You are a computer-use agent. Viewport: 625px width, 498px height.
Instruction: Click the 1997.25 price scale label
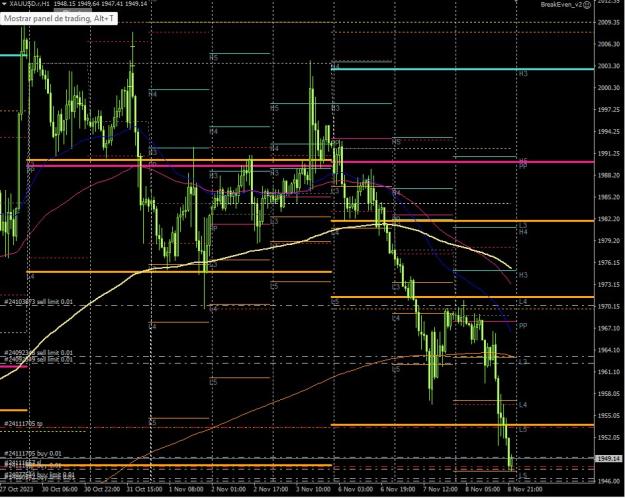coord(609,110)
